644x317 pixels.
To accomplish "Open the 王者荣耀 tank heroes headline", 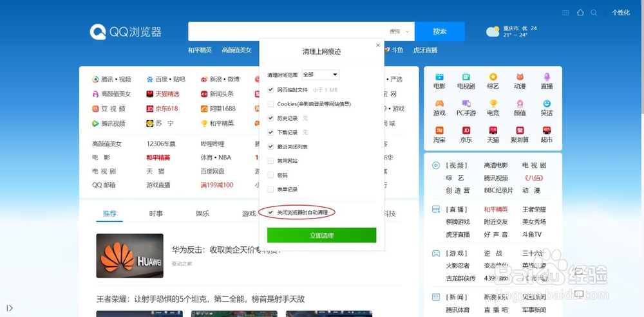I will coord(200,299).
